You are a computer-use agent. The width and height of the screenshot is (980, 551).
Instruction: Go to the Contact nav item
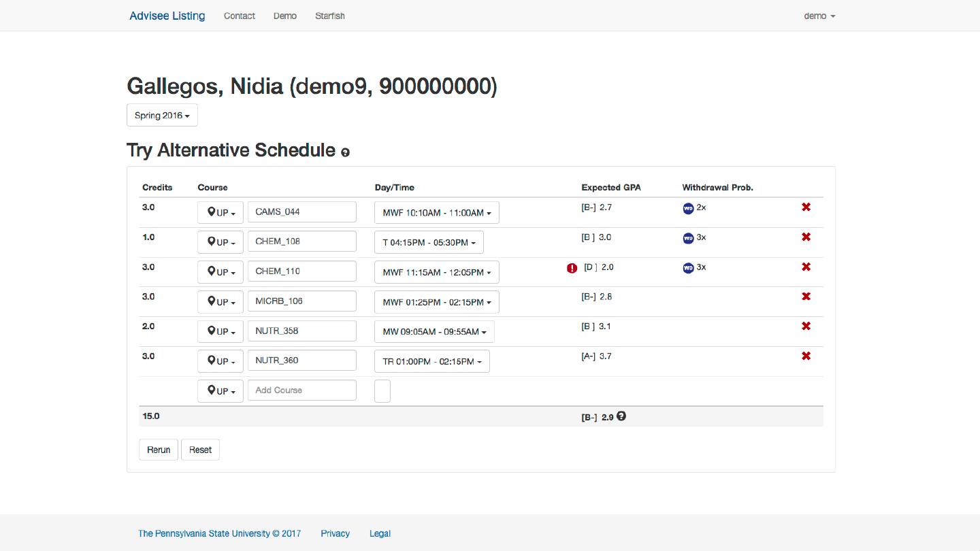(x=240, y=16)
